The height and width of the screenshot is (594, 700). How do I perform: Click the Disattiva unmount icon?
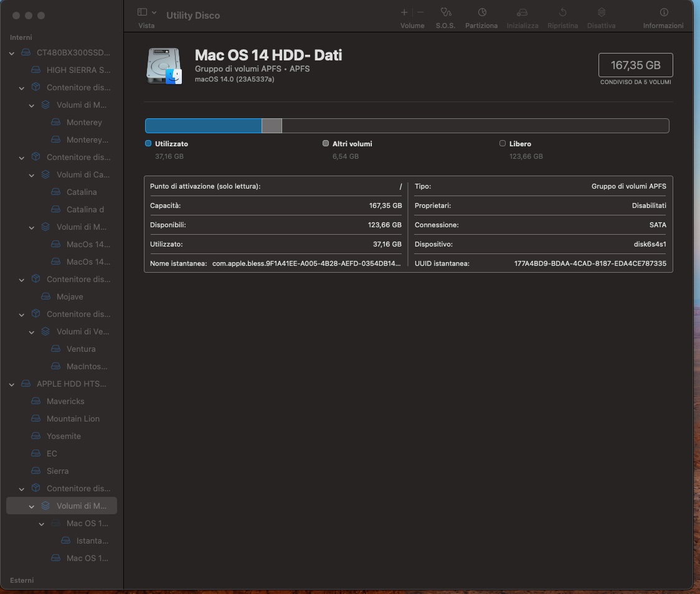coord(601,12)
